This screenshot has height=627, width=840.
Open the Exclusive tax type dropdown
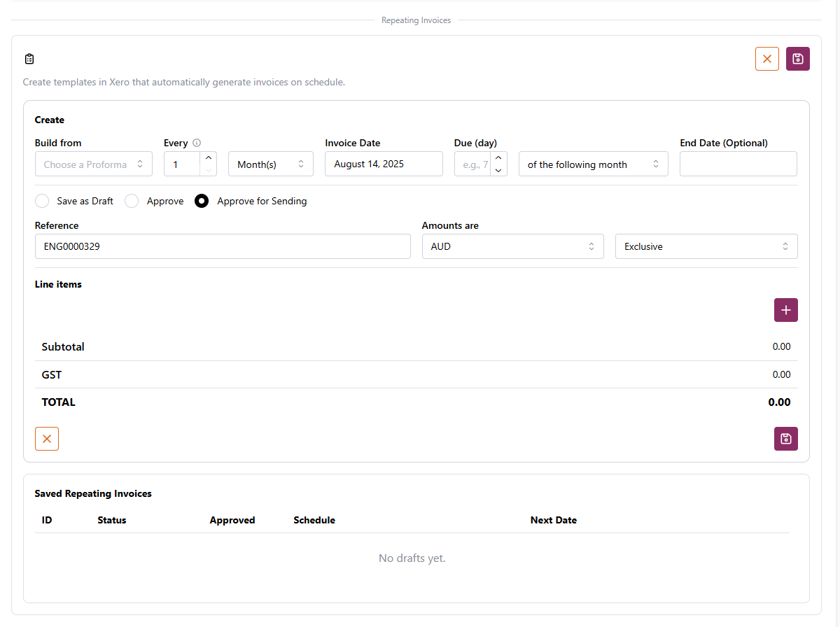[706, 246]
